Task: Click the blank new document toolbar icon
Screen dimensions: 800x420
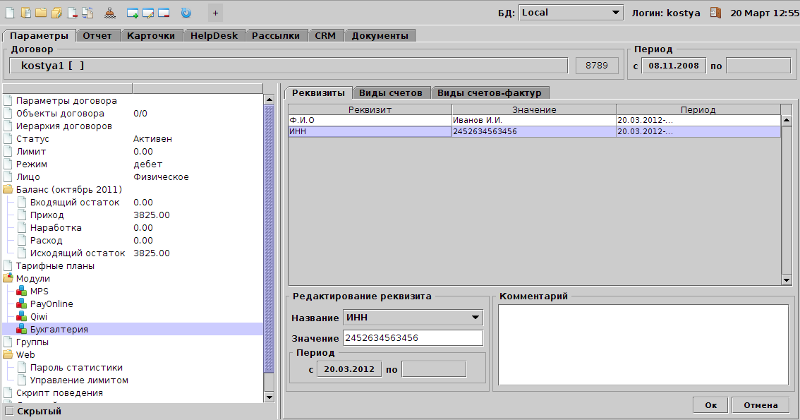Action: [10, 13]
